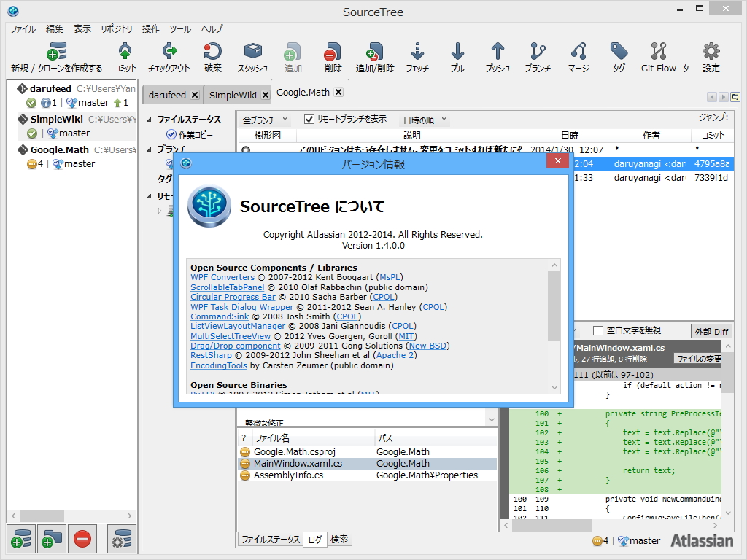
Task: Toggle the リモートブランチを表示 checkbox
Action: 309,118
